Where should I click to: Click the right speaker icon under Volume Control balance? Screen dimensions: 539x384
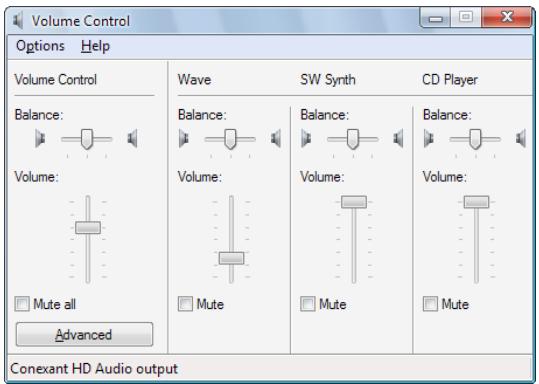[132, 139]
